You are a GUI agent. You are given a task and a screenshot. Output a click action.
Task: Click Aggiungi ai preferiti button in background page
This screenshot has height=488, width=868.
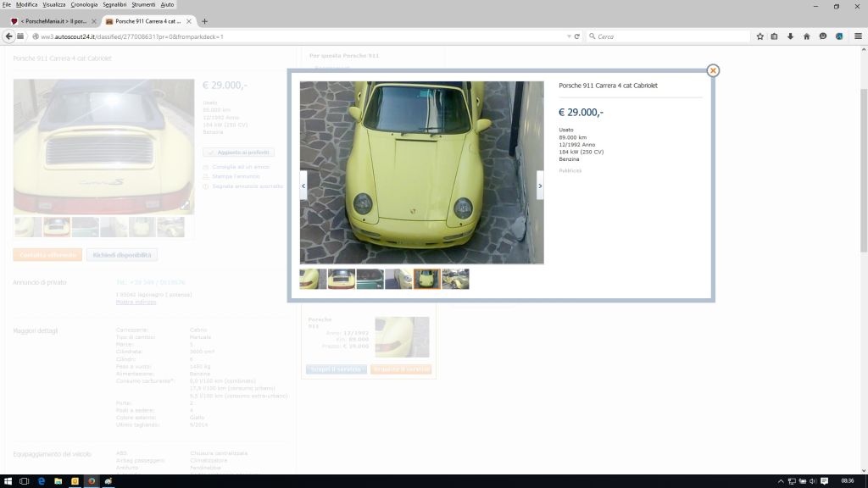(238, 152)
